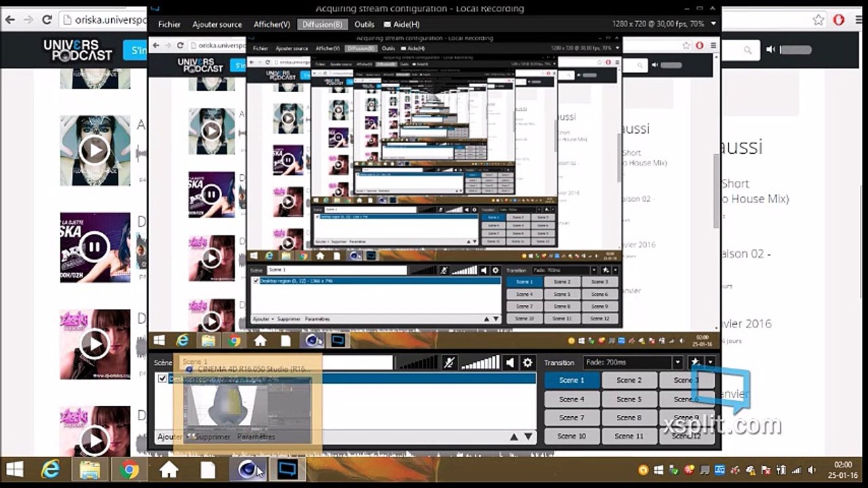Adjust speaker volume bars in outermost XSplit
The width and height of the screenshot is (868, 488).
click(480, 363)
